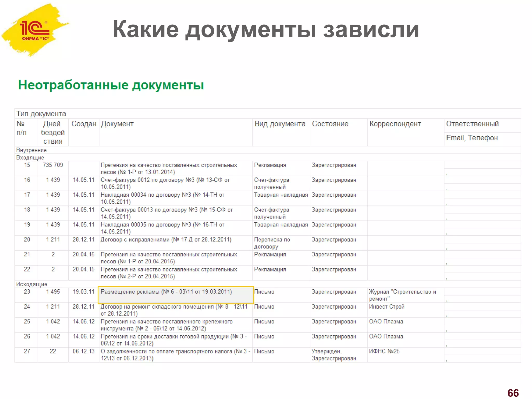
Task: Click correspondent 'Инвест-Строй'
Action: [x=387, y=307]
